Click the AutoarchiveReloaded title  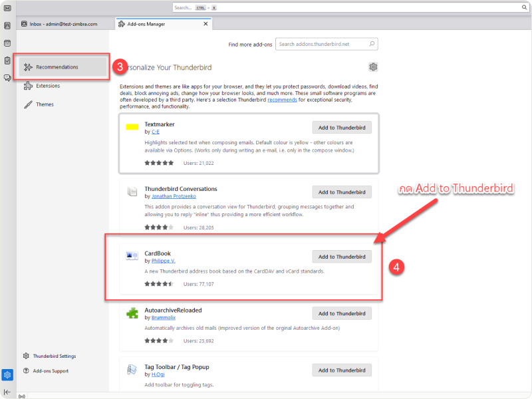click(x=173, y=310)
